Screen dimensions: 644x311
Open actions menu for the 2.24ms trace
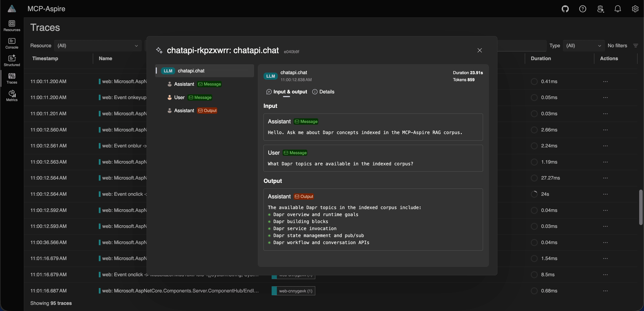pyautogui.click(x=605, y=146)
